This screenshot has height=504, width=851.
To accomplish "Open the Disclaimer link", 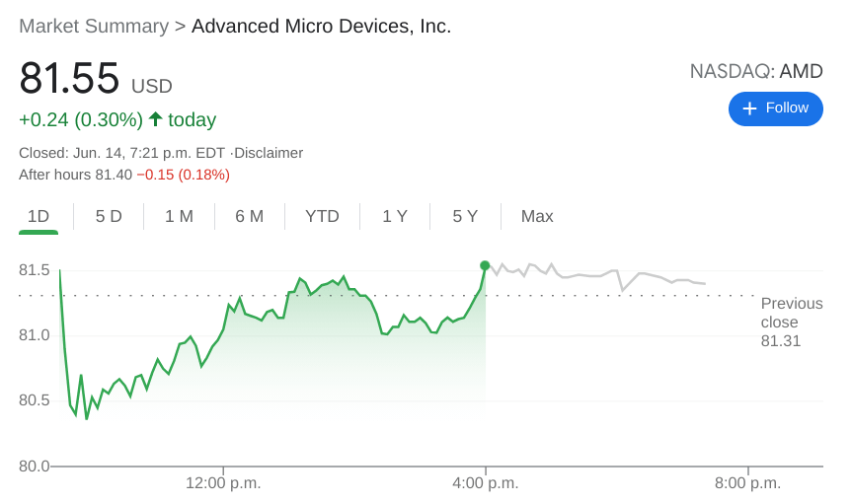I will 269,153.
